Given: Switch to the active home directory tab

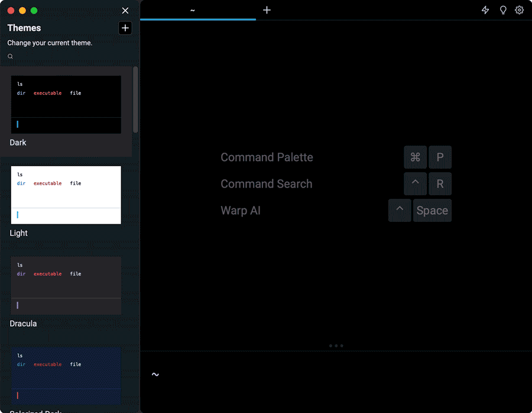Looking at the screenshot, I should pos(192,10).
